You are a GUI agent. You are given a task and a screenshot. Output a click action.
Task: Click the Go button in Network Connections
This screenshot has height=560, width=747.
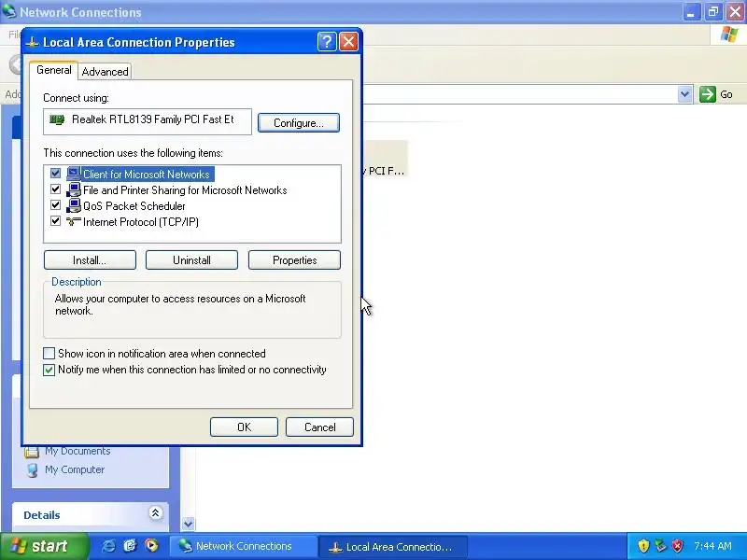coord(716,94)
